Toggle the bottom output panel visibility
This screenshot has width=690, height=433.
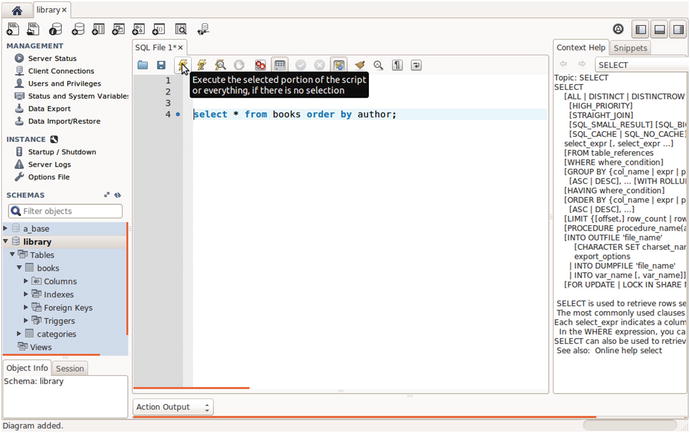pyautogui.click(x=659, y=29)
